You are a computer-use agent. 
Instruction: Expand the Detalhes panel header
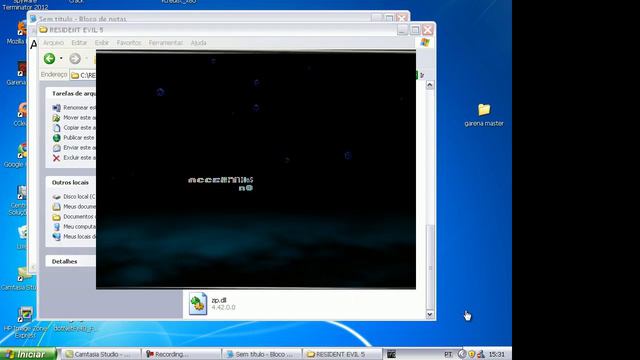(x=71, y=261)
